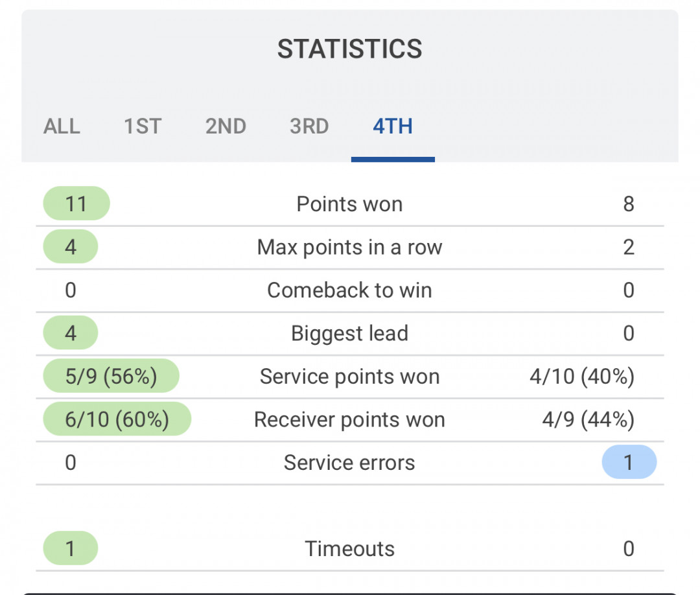Click the Comeback to win label
Image resolution: width=700 pixels, height=595 pixels.
coord(350,290)
